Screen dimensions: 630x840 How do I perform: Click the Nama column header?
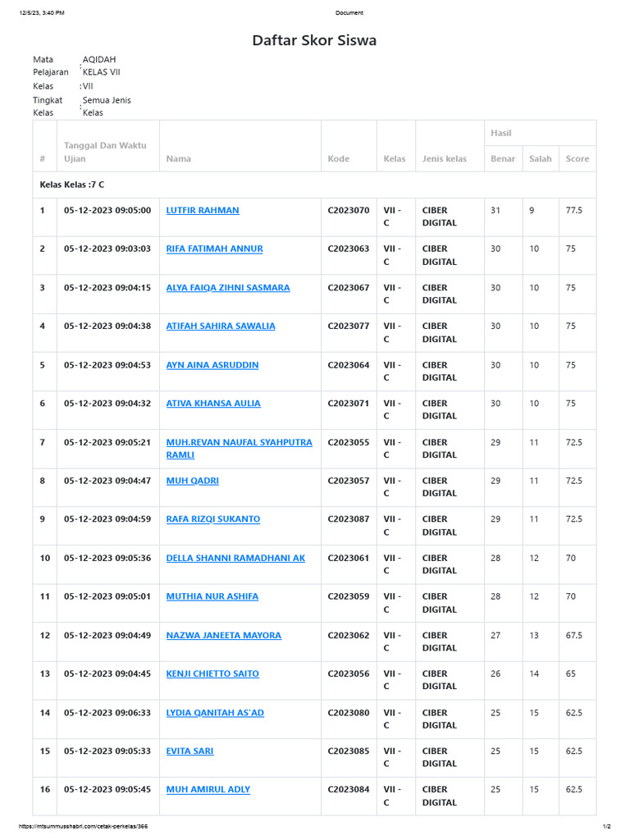(176, 158)
